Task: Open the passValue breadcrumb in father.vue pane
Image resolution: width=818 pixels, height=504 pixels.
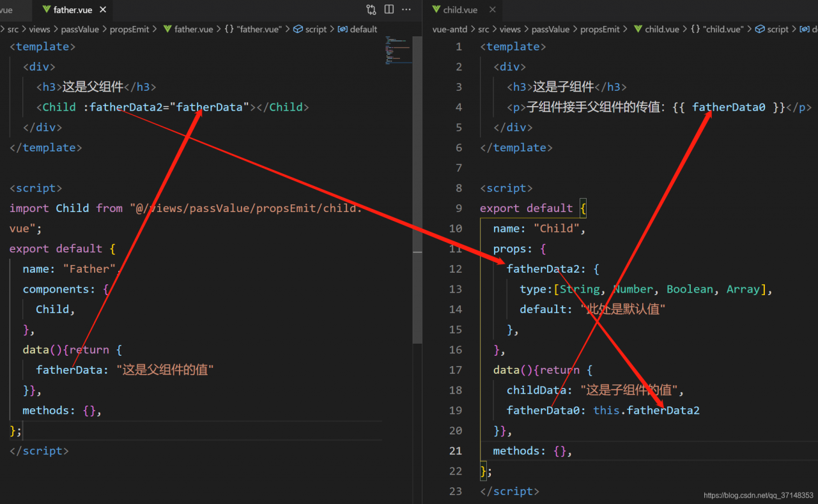Action: [81, 29]
